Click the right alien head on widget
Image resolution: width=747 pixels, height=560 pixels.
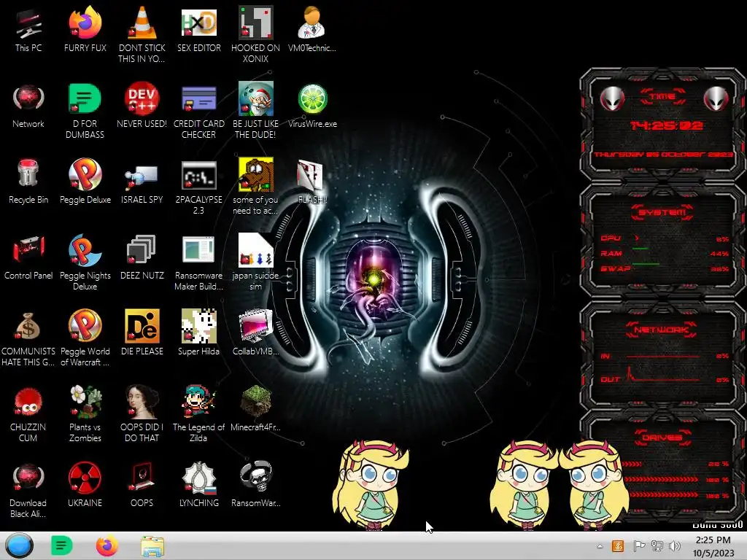coord(716,98)
